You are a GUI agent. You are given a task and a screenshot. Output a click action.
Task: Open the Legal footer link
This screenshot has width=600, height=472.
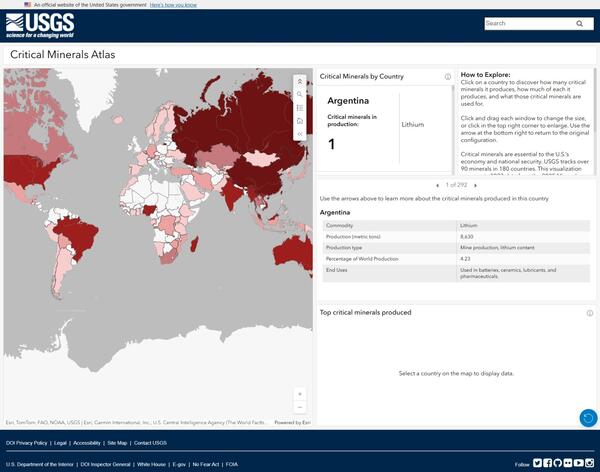coord(60,443)
